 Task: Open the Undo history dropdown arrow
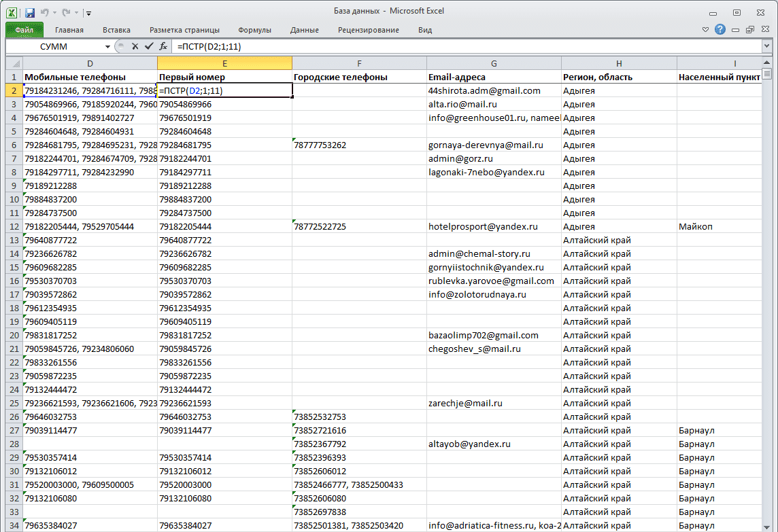(x=54, y=13)
